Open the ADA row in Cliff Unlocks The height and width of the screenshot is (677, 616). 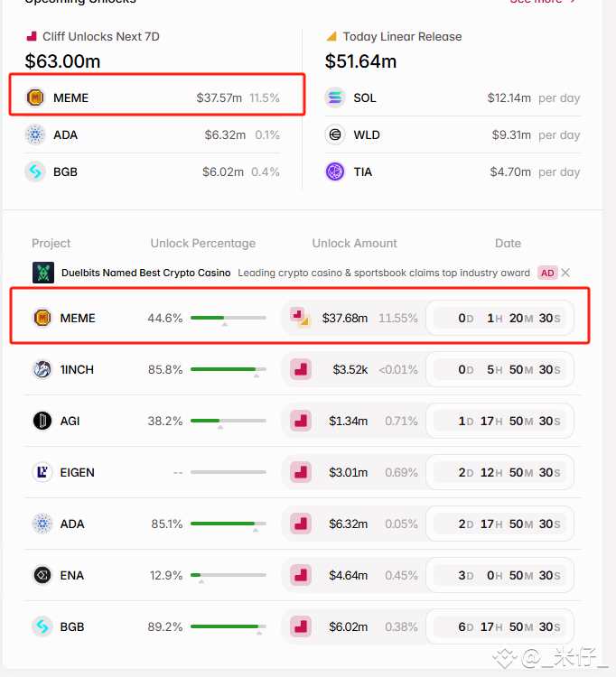[x=152, y=134]
